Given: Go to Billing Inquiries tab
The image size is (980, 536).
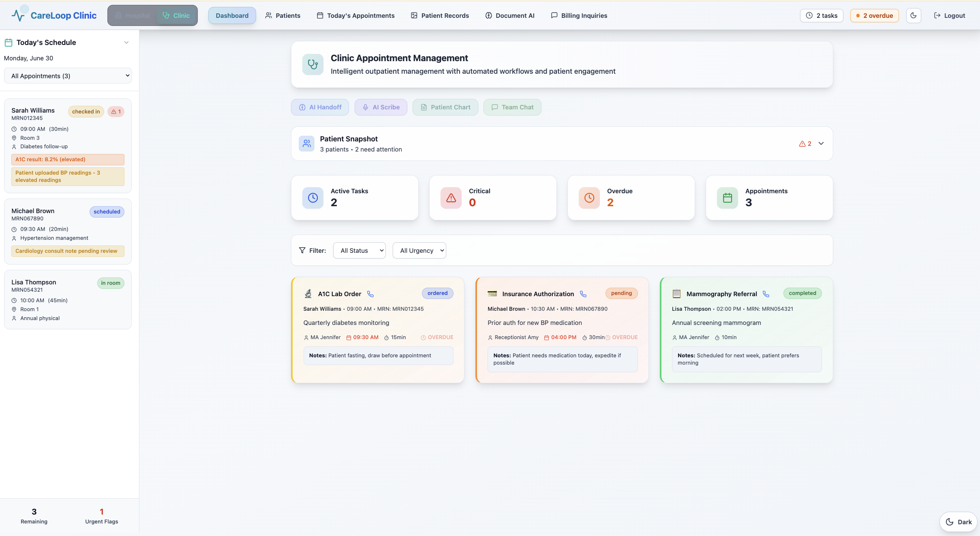Looking at the screenshot, I should coord(579,15).
